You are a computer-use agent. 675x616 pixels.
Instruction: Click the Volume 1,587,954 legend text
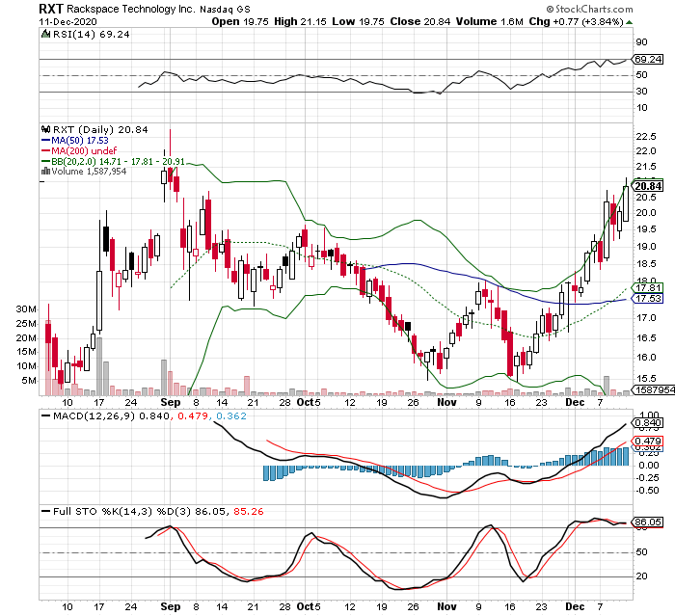[89, 172]
